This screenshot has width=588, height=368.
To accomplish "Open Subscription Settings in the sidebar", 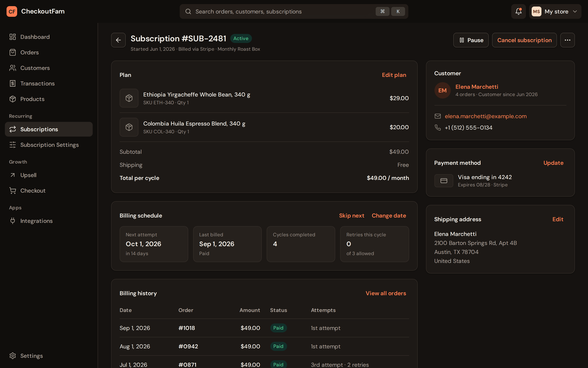I will (x=49, y=145).
